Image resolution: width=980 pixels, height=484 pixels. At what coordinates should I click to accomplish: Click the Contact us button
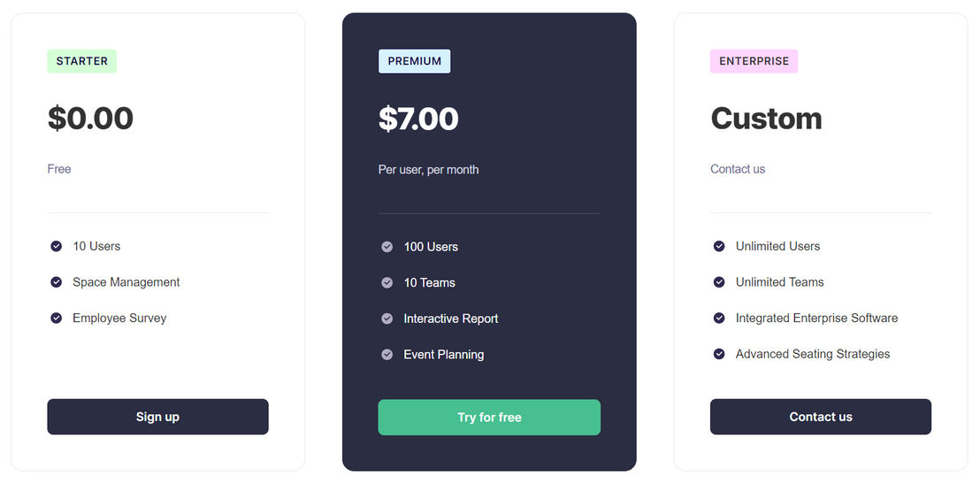821,417
